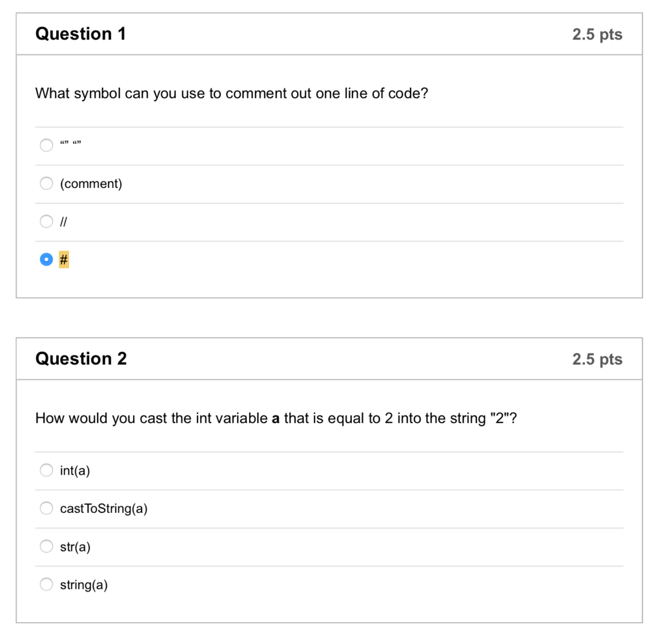Click the Question 1 header title

click(x=81, y=34)
